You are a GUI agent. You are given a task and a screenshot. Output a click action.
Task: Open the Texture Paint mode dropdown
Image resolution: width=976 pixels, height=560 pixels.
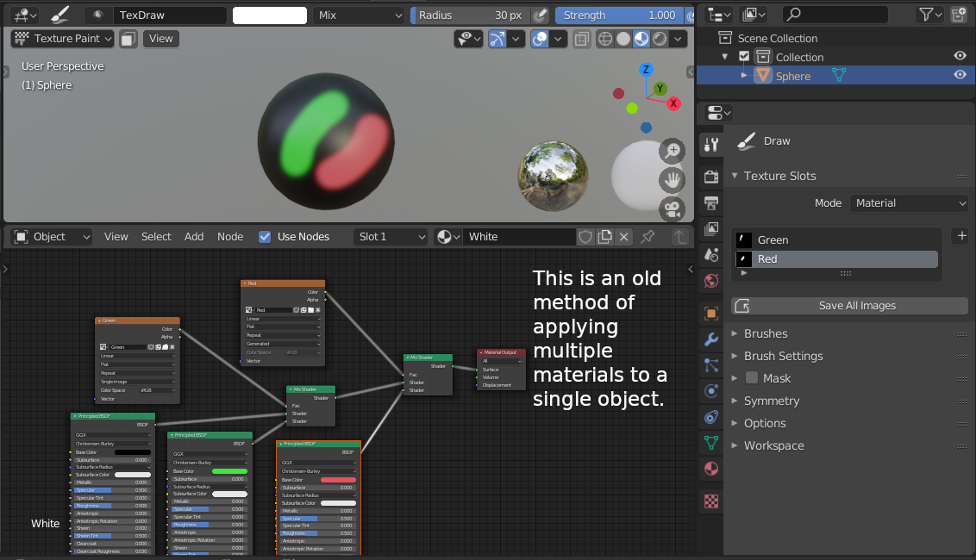tap(63, 39)
